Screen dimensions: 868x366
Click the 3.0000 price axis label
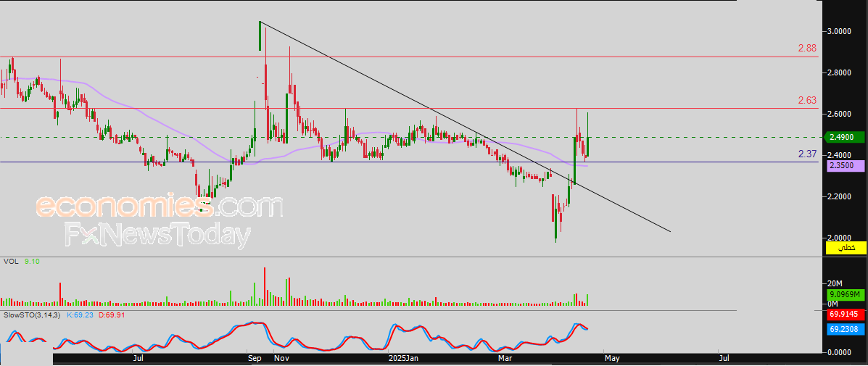pyautogui.click(x=840, y=31)
